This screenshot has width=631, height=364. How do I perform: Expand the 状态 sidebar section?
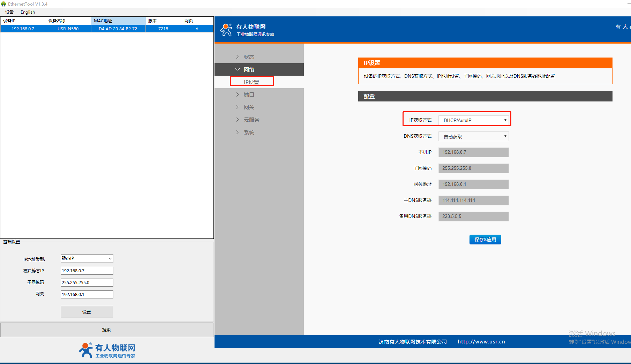tap(249, 57)
